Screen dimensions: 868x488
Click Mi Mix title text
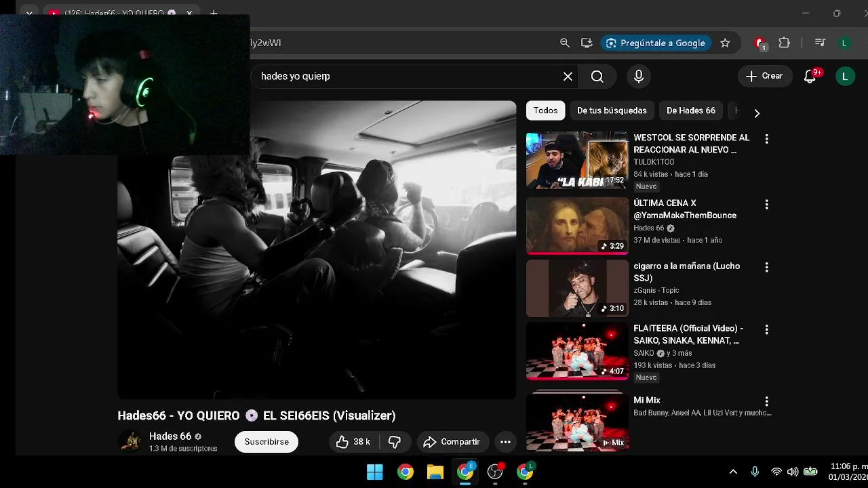tap(647, 401)
